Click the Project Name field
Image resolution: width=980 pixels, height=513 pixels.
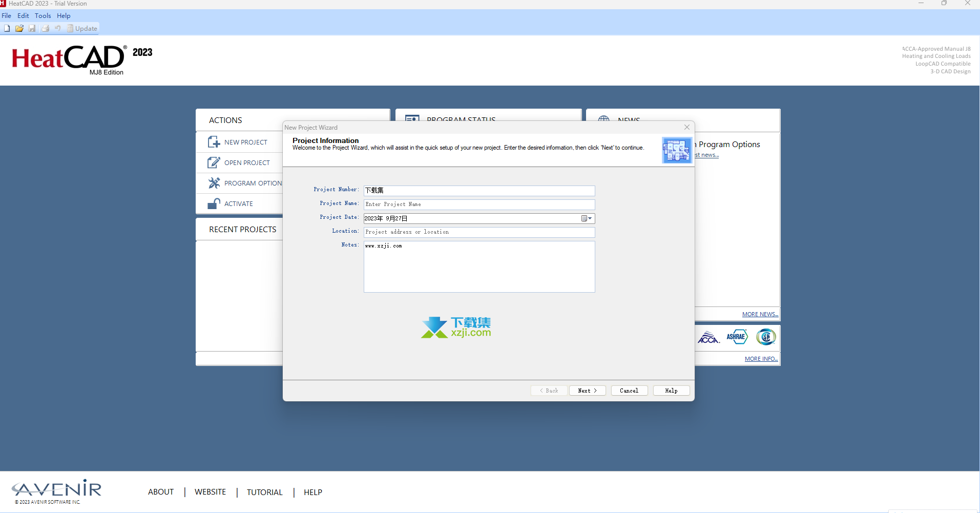(x=479, y=204)
